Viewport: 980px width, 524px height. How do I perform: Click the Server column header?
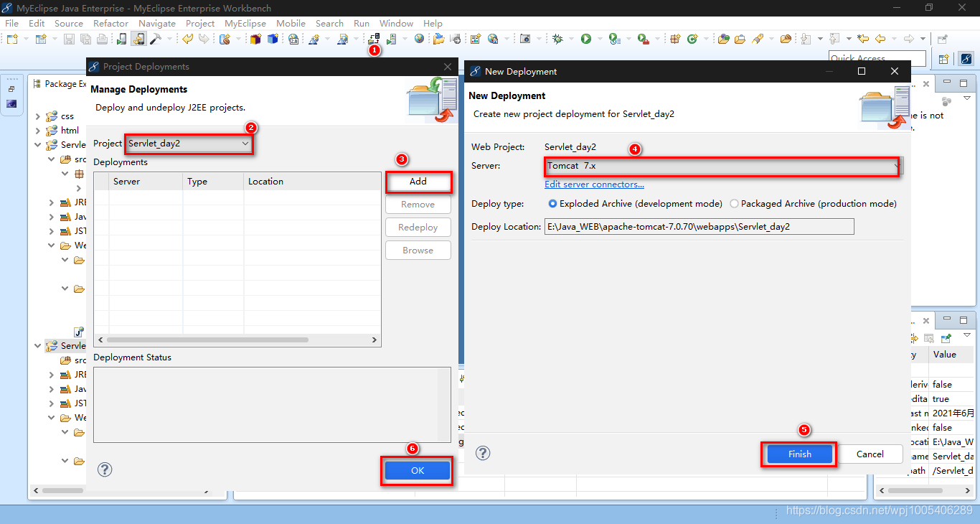(x=146, y=182)
